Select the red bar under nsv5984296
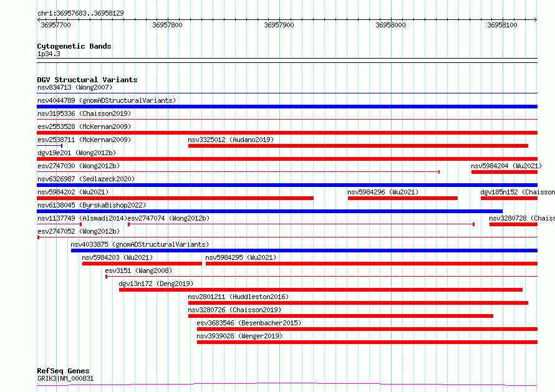This screenshot has height=392, width=555. tap(403, 198)
